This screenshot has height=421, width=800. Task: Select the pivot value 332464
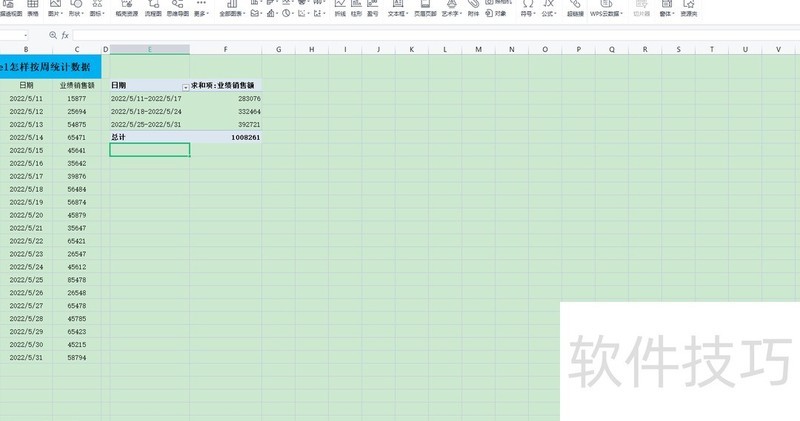(x=226, y=111)
